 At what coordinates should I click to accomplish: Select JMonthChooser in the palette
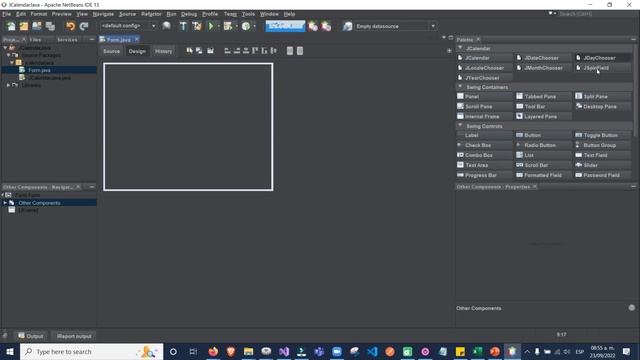544,68
